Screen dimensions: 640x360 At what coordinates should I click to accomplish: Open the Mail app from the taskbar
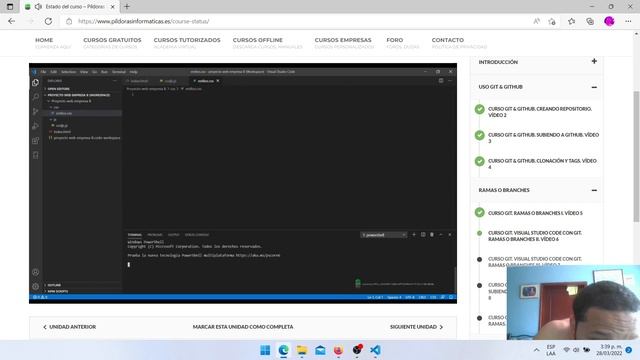(x=320, y=350)
